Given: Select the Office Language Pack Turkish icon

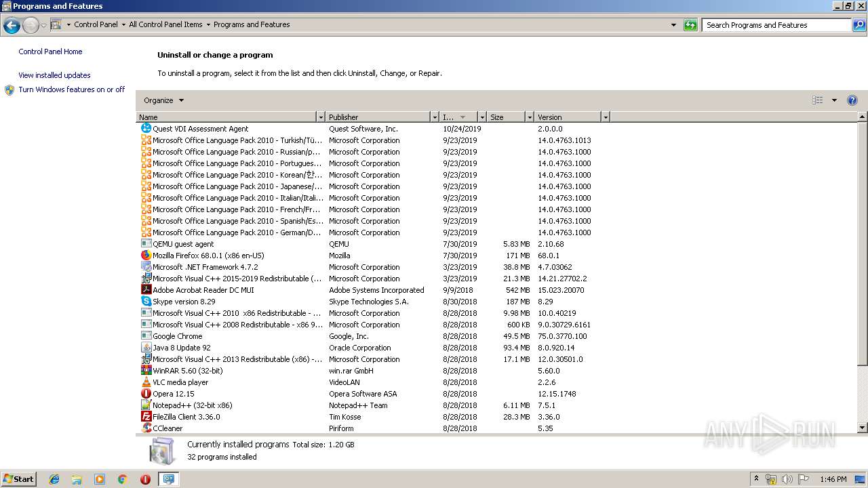Looking at the screenshot, I should point(146,140).
